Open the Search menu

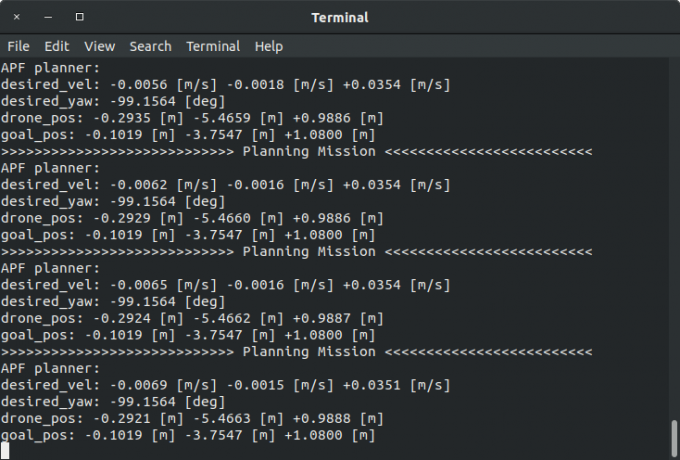150,46
